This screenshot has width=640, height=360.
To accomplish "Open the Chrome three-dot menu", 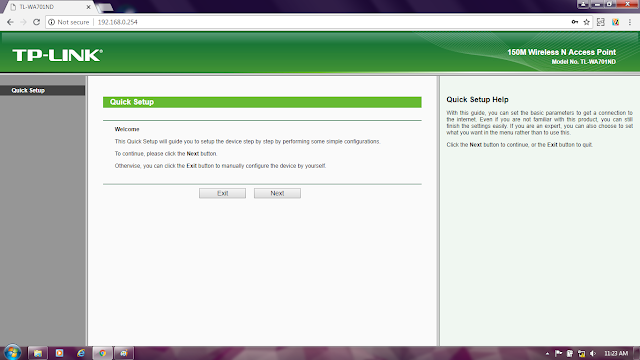I will [x=630, y=22].
